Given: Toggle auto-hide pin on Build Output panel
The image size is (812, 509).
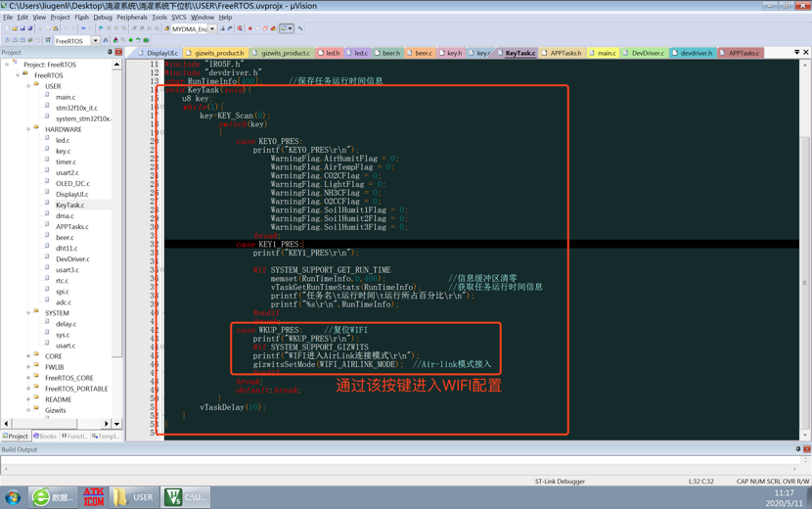Looking at the screenshot, I should 798,449.
